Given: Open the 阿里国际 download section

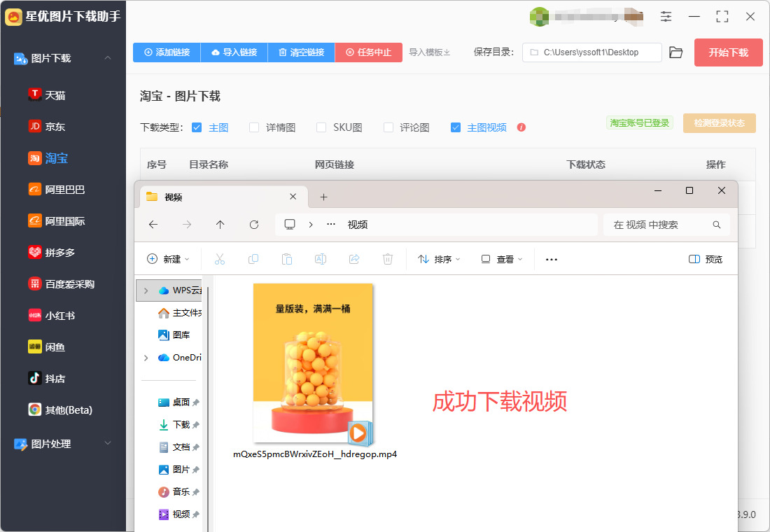Looking at the screenshot, I should click(57, 221).
